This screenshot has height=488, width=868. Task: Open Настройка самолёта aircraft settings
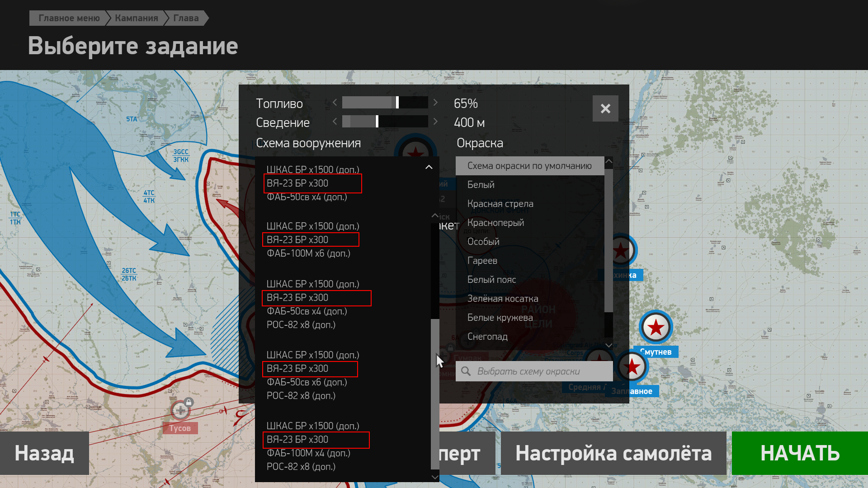(x=613, y=453)
